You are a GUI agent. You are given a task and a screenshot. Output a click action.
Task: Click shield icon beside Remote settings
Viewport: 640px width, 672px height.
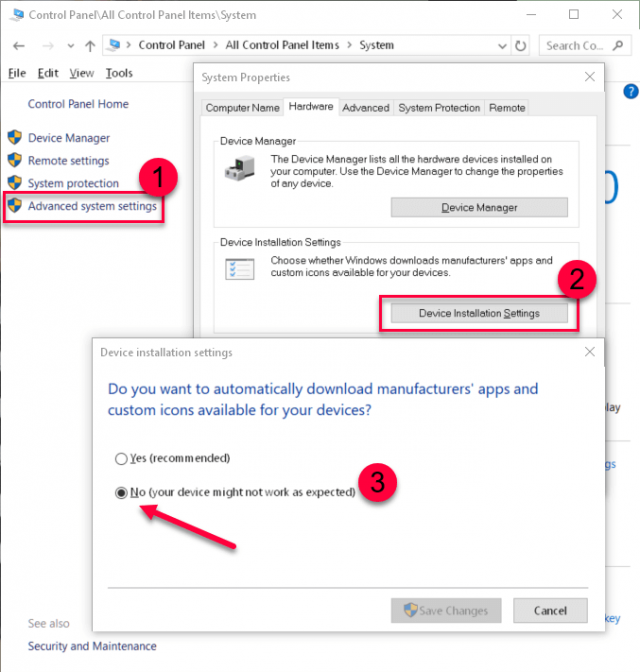[x=15, y=160]
